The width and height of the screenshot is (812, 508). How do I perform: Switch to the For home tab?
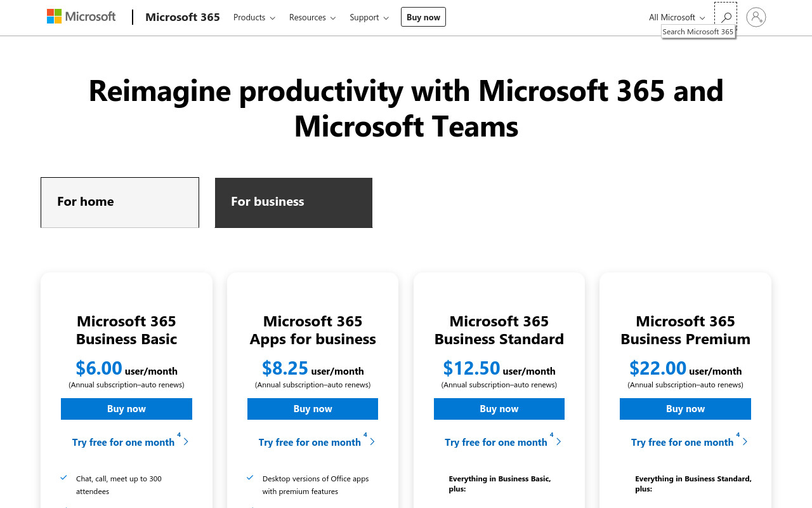pos(120,203)
